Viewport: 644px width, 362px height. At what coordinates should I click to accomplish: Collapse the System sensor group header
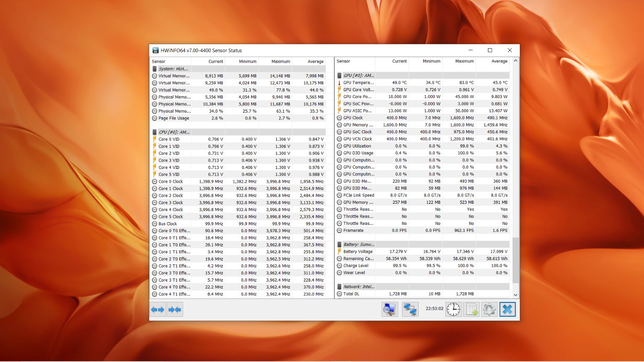(173, 69)
